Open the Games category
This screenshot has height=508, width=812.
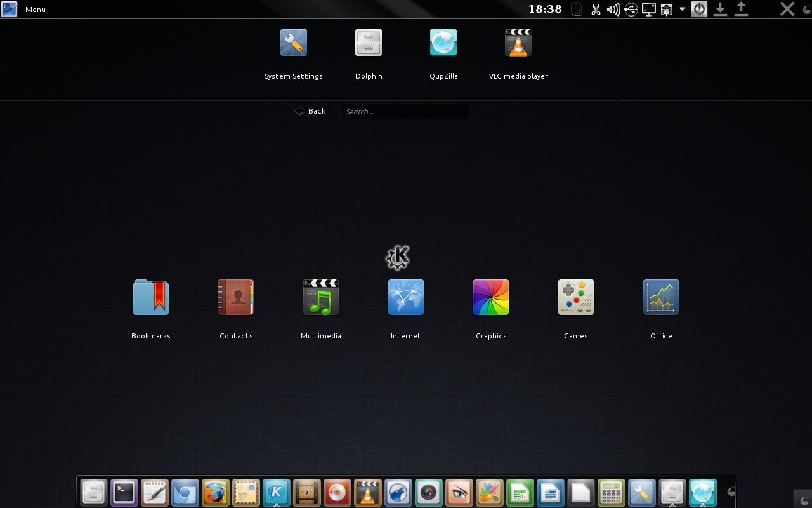coord(576,309)
